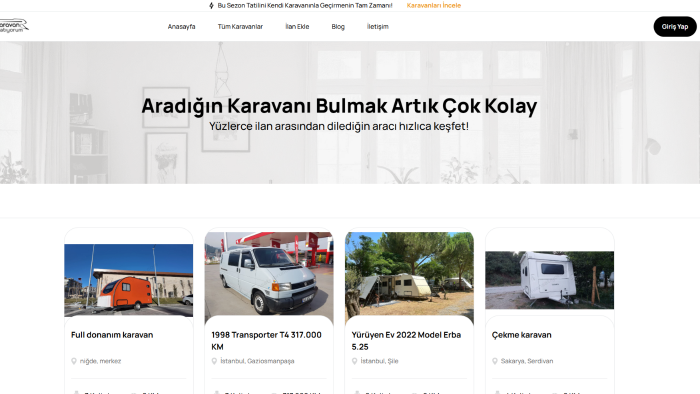Click the Giriş Yap button
The image size is (700, 394).
point(675,26)
